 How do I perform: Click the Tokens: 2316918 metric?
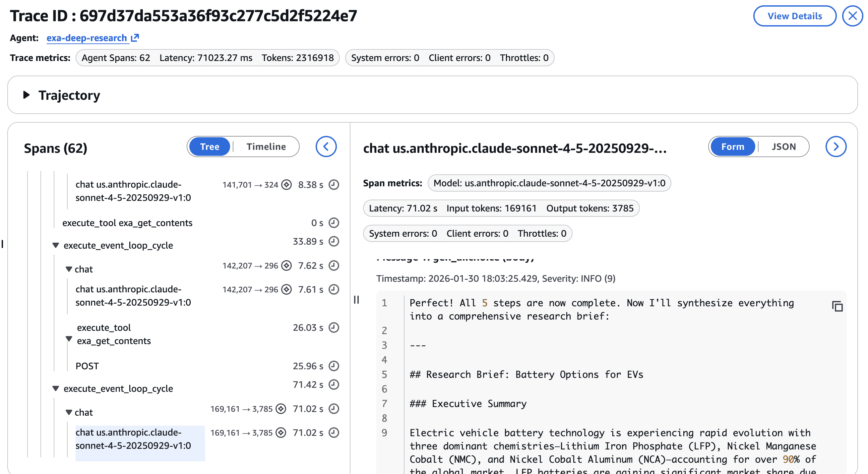click(297, 58)
